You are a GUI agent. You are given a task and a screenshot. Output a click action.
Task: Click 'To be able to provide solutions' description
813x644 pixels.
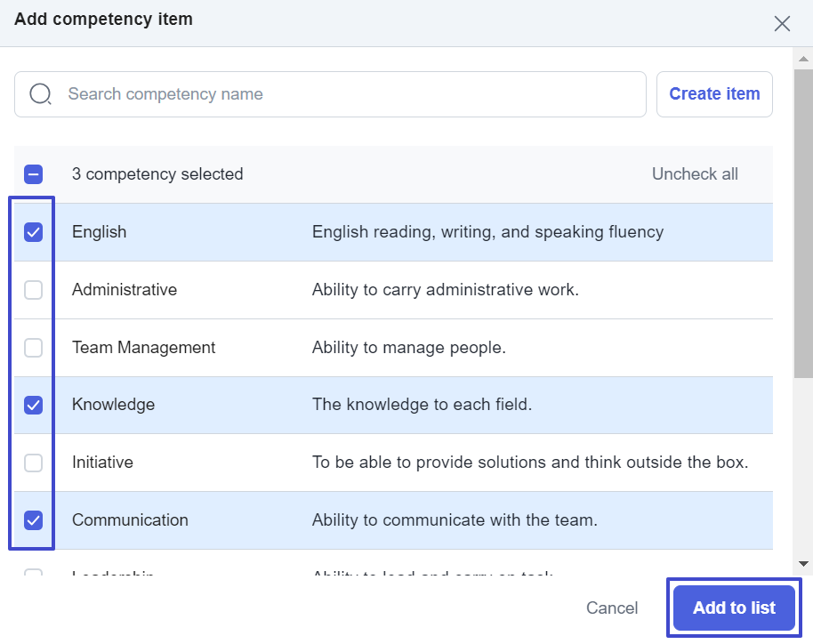point(530,462)
